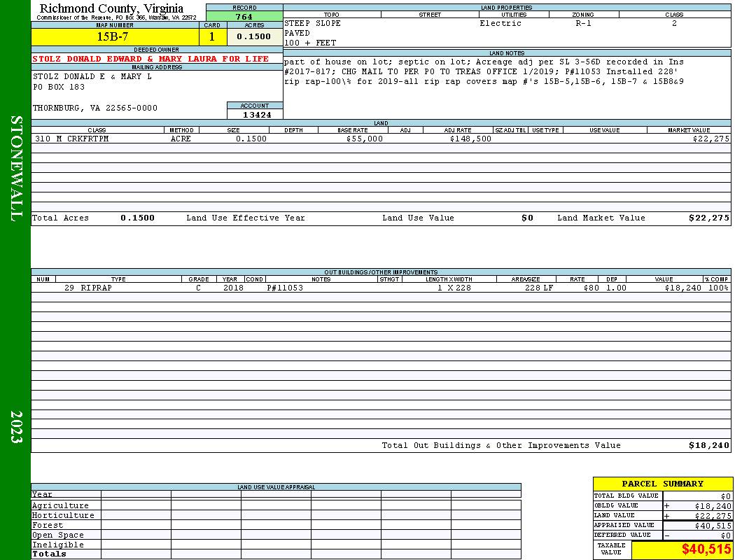Click the $80 rate cell
This screenshot has width=735, height=560.
point(591,288)
